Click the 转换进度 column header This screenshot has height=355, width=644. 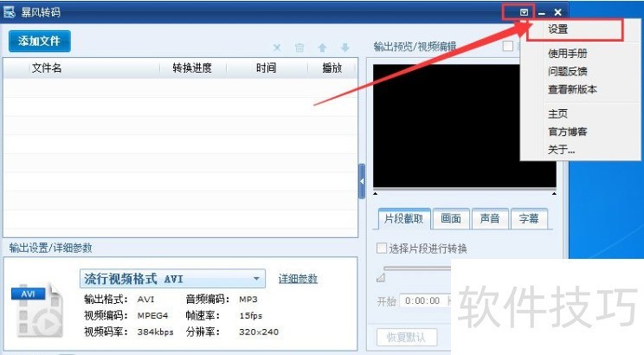coord(192,68)
